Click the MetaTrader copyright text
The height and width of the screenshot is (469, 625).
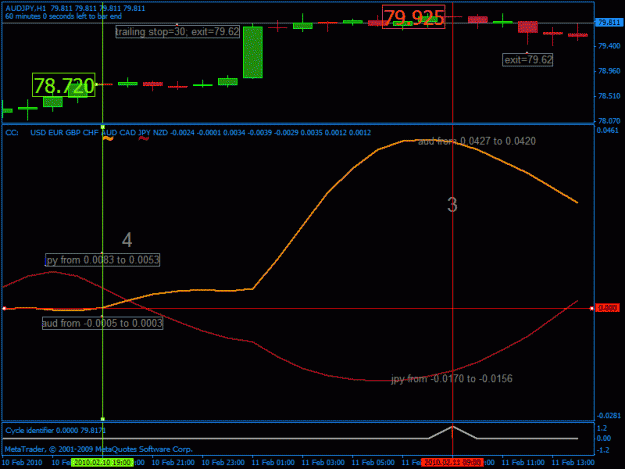point(99,449)
